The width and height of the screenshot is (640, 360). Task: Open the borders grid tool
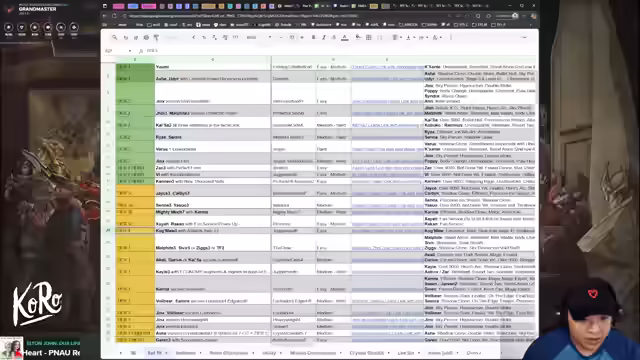[369, 37]
